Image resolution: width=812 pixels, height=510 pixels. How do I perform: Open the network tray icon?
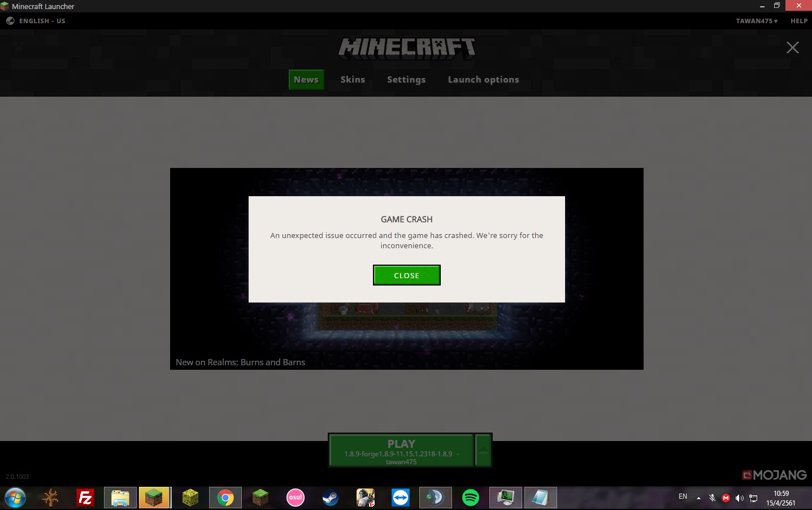click(x=753, y=498)
